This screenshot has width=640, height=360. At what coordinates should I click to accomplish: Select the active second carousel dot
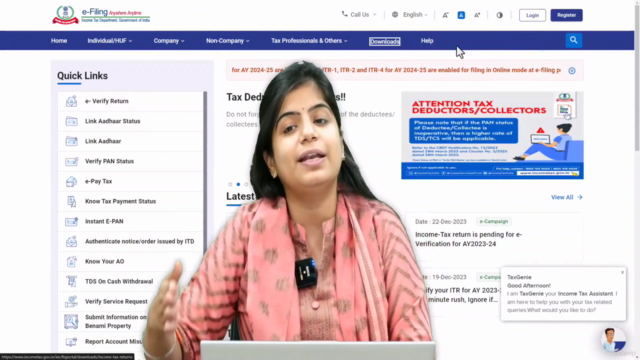[238, 184]
